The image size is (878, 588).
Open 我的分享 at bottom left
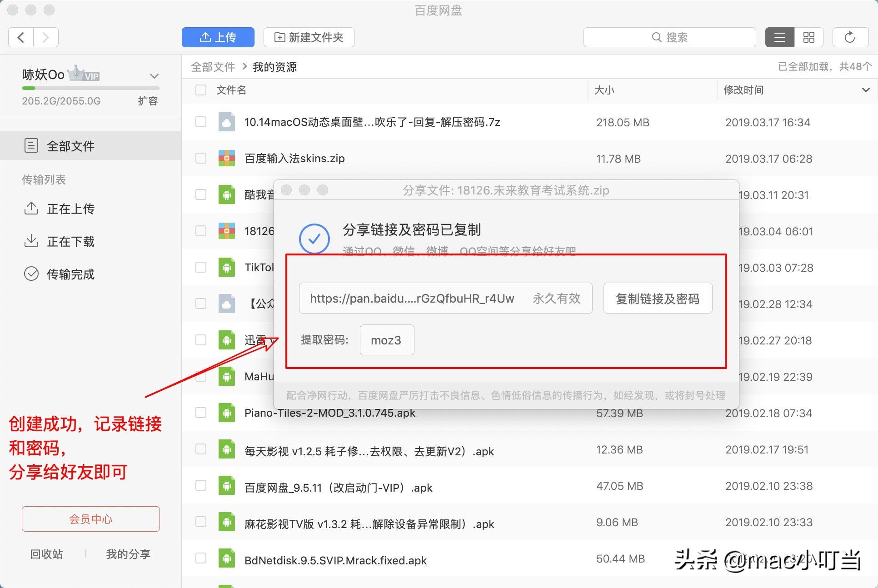click(x=128, y=553)
